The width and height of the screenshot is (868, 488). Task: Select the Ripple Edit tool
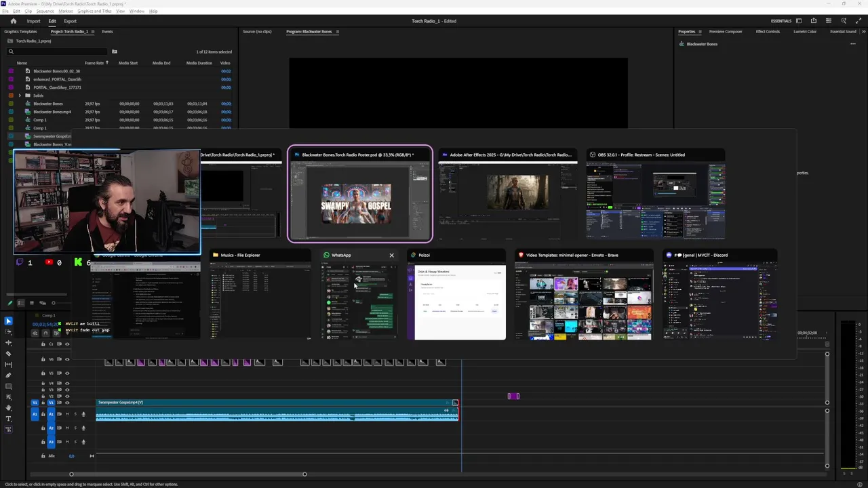8,342
